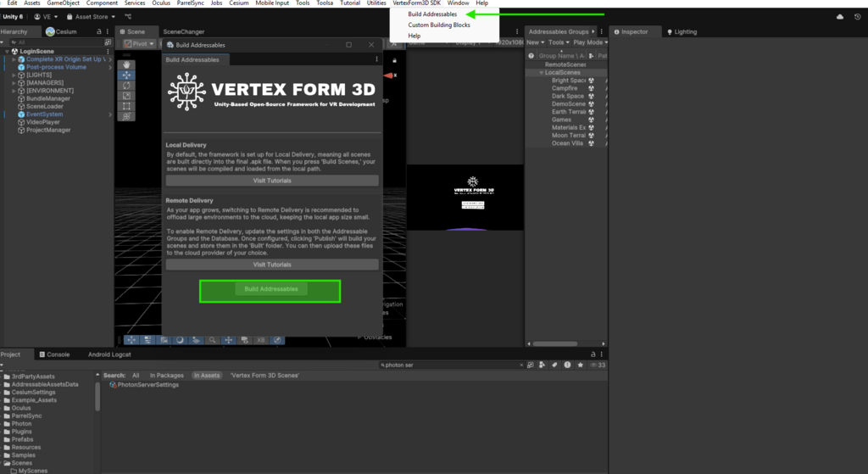Choose Custom Building Blocks from the menu
Screen dimensions: 868x474
[439, 25]
